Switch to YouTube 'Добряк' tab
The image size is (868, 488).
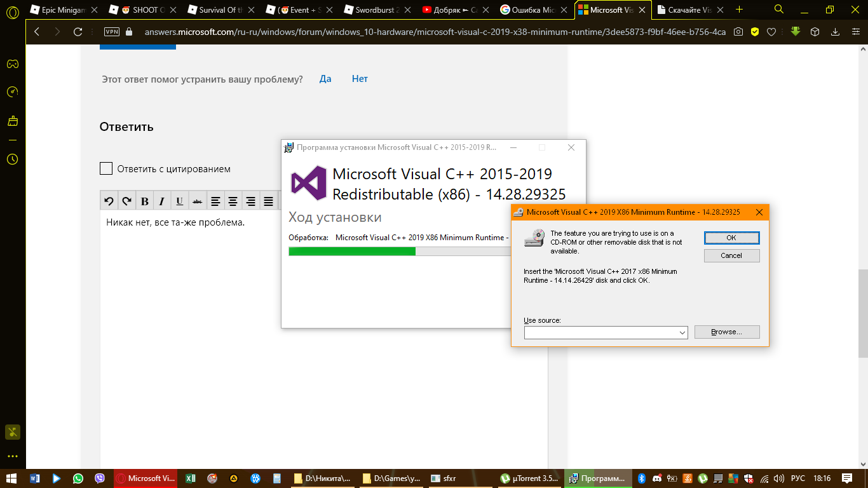tap(457, 10)
